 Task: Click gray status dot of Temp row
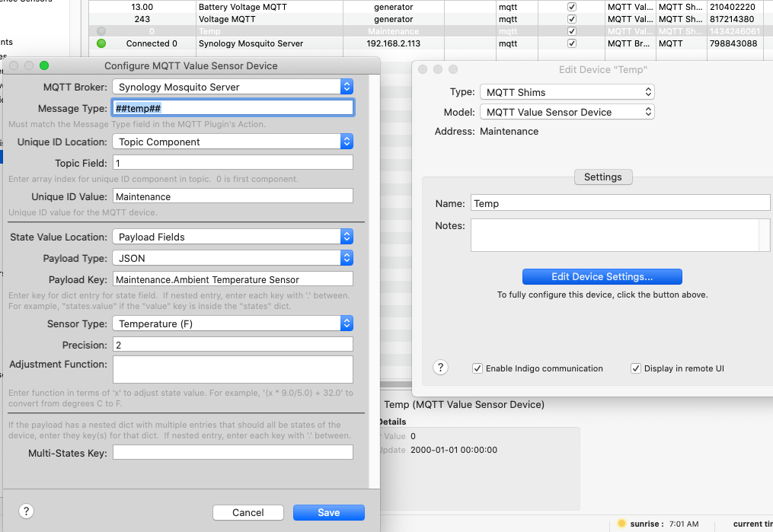(x=101, y=31)
